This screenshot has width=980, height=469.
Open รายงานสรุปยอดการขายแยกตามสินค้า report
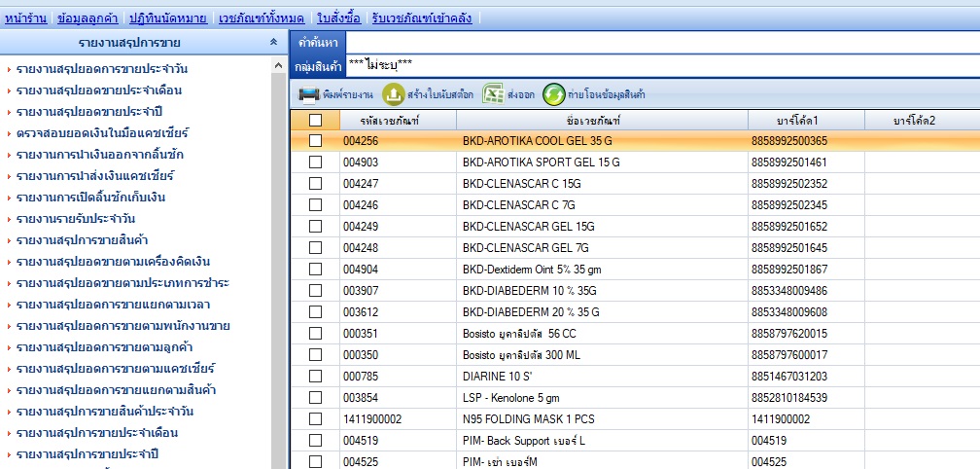[117, 390]
